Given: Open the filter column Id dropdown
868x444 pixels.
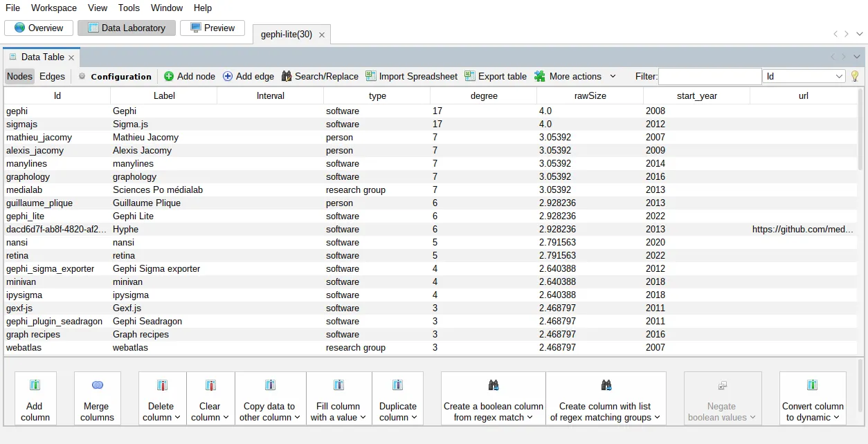Looking at the screenshot, I should click(x=804, y=77).
